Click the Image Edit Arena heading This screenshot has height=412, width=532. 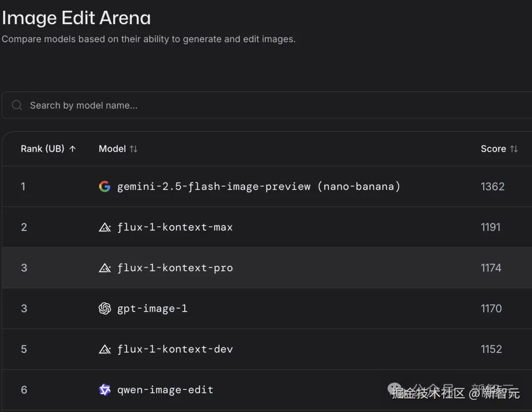(76, 18)
